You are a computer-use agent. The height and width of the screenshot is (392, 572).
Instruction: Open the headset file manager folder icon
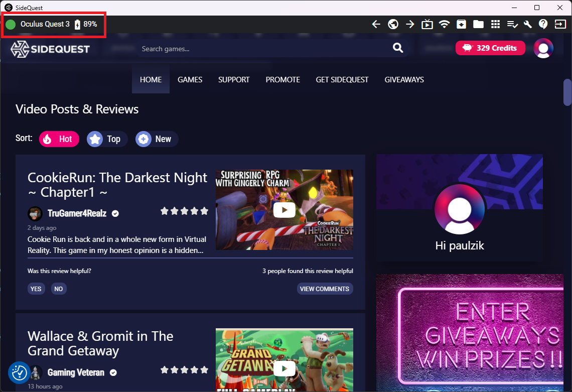478,24
